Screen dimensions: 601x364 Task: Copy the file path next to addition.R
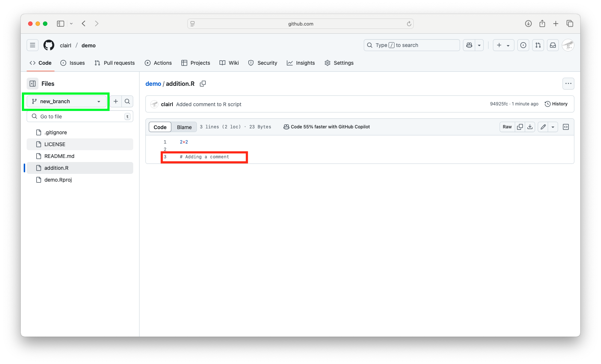click(x=203, y=84)
